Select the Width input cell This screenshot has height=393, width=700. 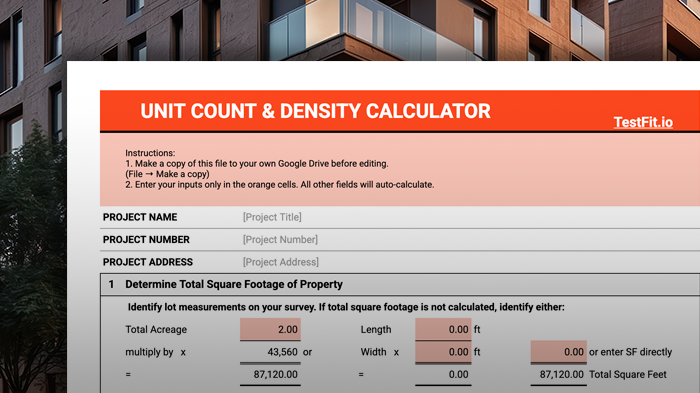tap(443, 352)
